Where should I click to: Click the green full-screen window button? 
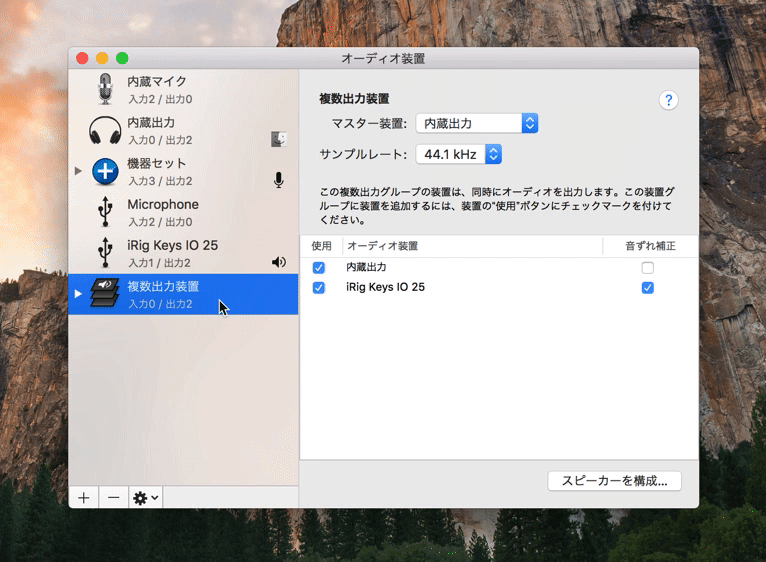[122, 59]
